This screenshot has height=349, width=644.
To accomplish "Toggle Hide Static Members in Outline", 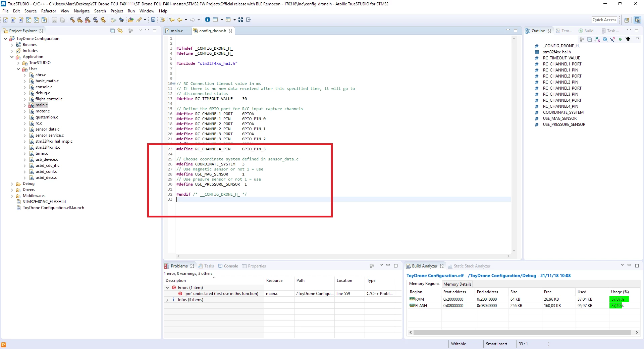I will (612, 39).
